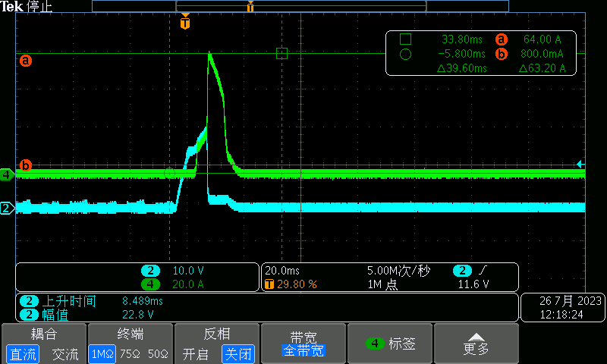Screen dimensions: 607x364
Task: Set termination to 50Ω
Action: pos(158,354)
